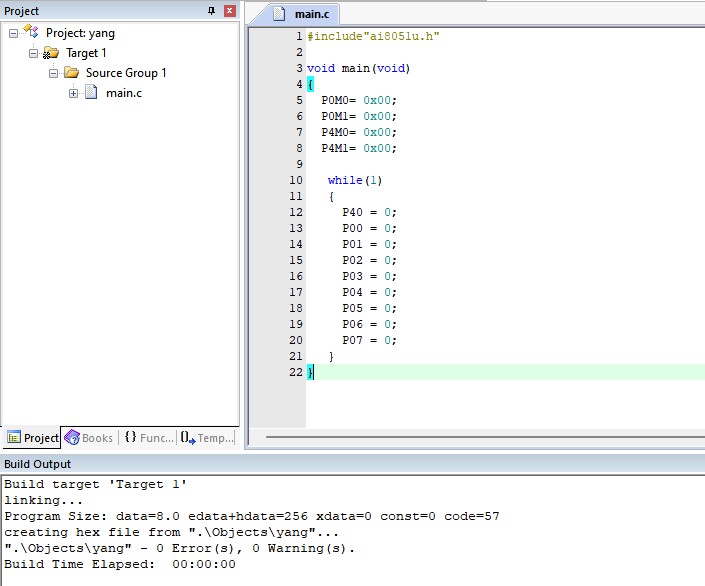Screen dimensions: 705x586
Task: Switch to the Functions tab
Action: 149,438
